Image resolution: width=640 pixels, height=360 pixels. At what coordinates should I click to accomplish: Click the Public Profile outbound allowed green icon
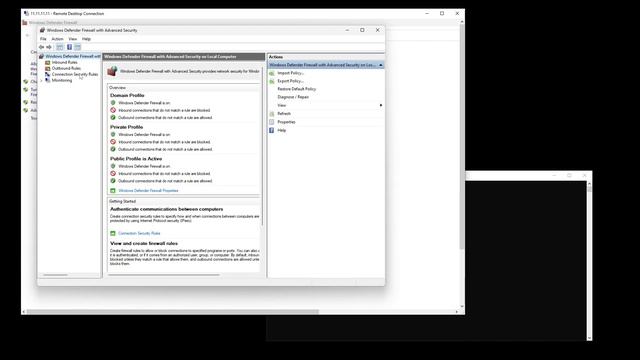point(113,181)
